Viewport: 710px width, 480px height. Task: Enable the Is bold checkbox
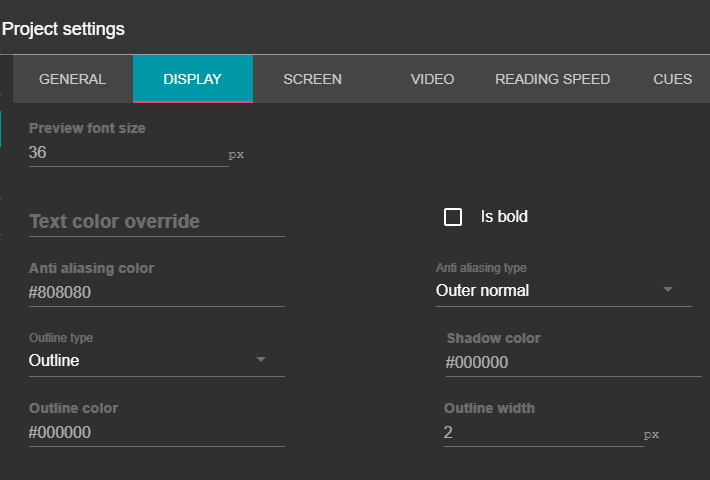point(453,217)
